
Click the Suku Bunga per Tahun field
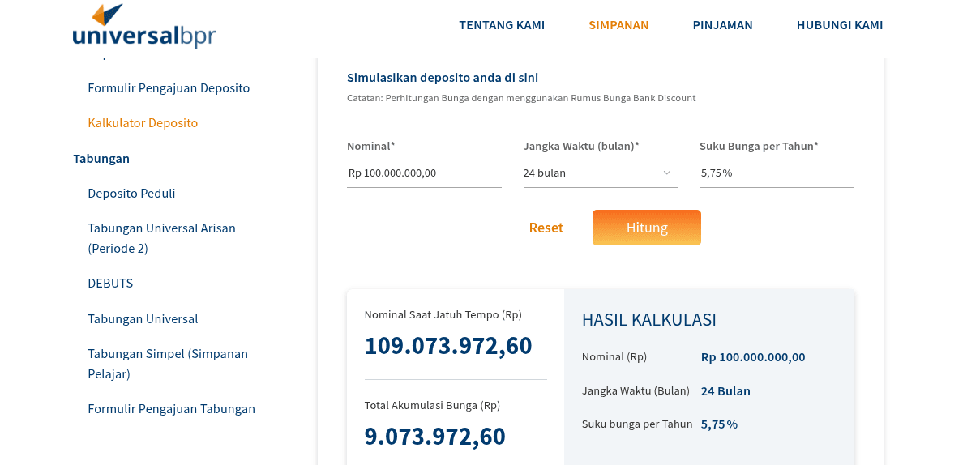tap(777, 173)
